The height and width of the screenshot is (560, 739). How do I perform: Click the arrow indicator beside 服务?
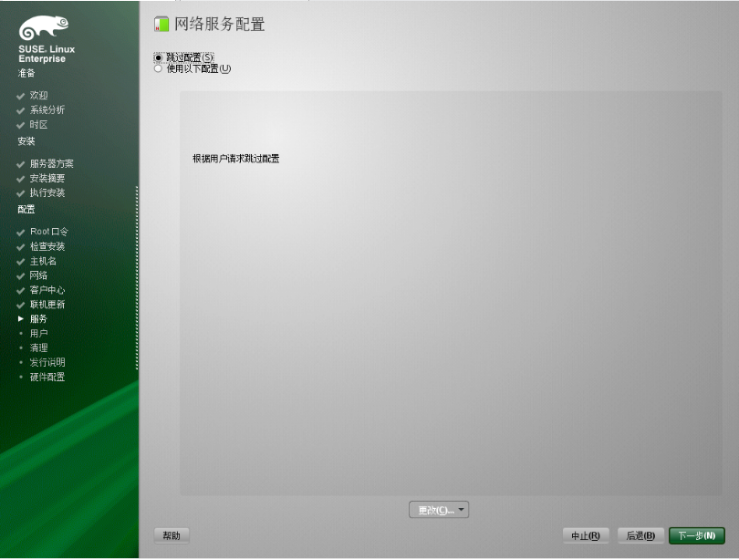[x=20, y=316]
